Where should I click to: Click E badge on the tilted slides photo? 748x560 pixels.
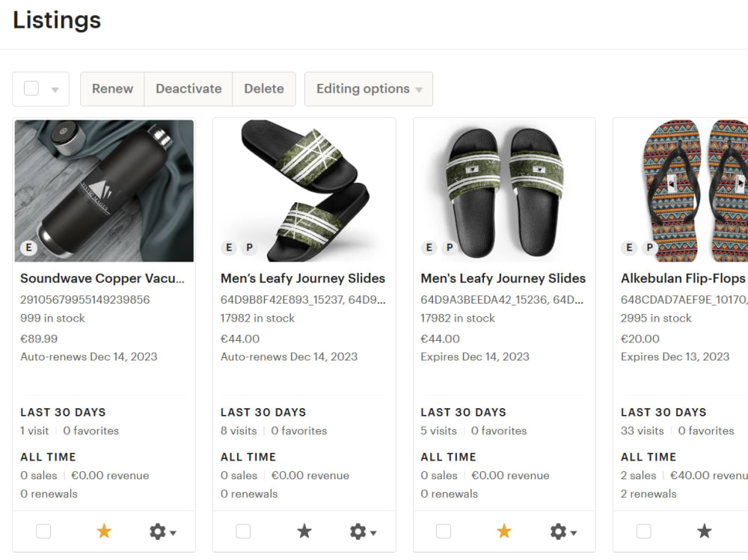tap(229, 247)
